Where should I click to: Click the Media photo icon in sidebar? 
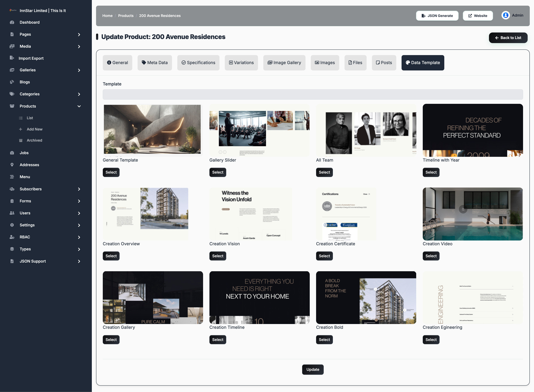coord(12,46)
